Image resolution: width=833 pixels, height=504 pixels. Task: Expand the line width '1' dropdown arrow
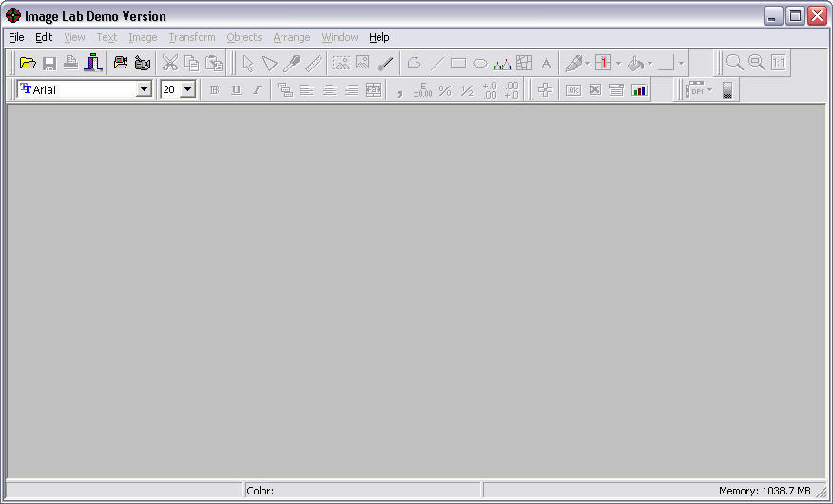click(618, 63)
